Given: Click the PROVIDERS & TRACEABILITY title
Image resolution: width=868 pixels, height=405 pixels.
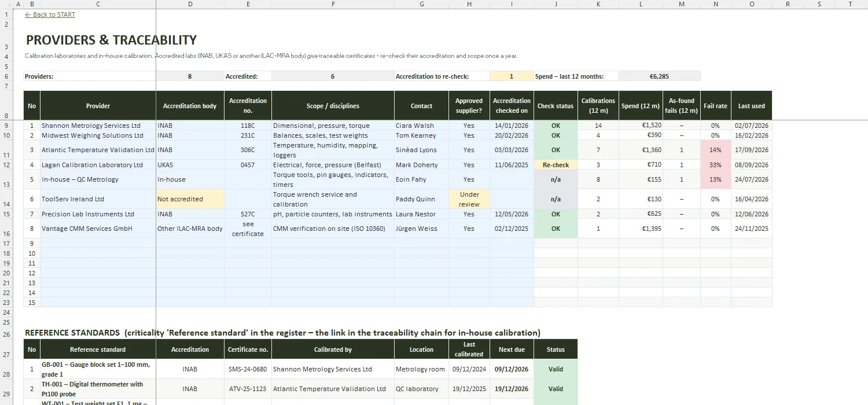Looking at the screenshot, I should click(x=111, y=40).
